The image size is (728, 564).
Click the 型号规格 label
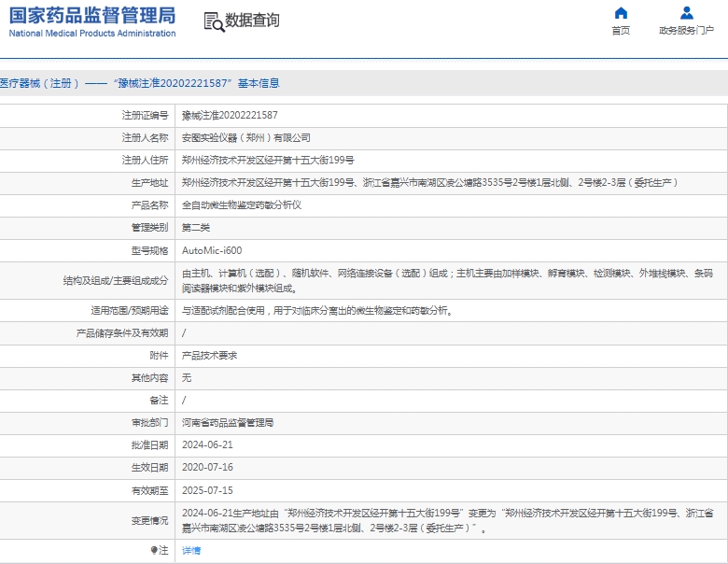(149, 251)
